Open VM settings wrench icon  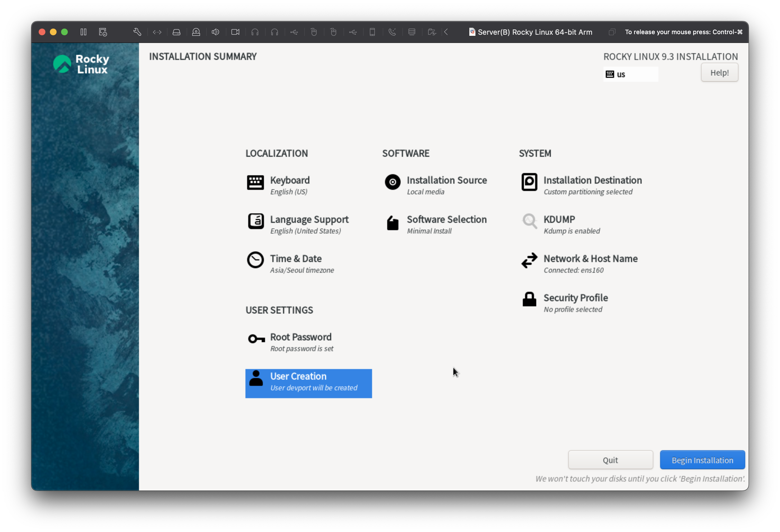pyautogui.click(x=137, y=32)
